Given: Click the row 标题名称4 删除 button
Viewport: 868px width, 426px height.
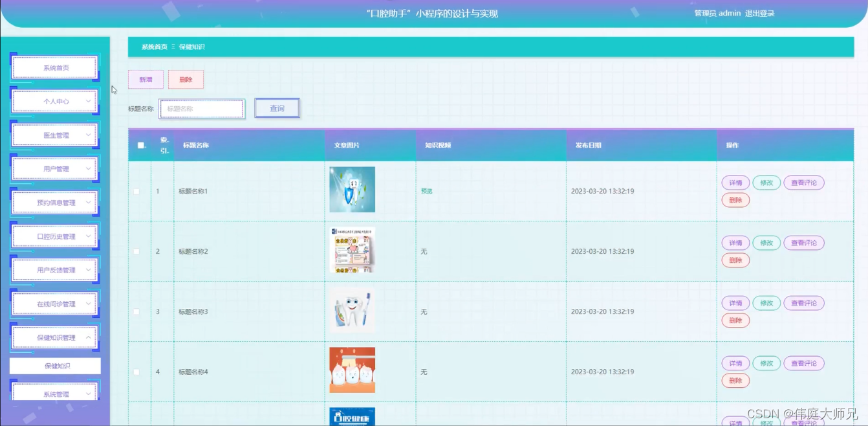Looking at the screenshot, I should pos(735,381).
